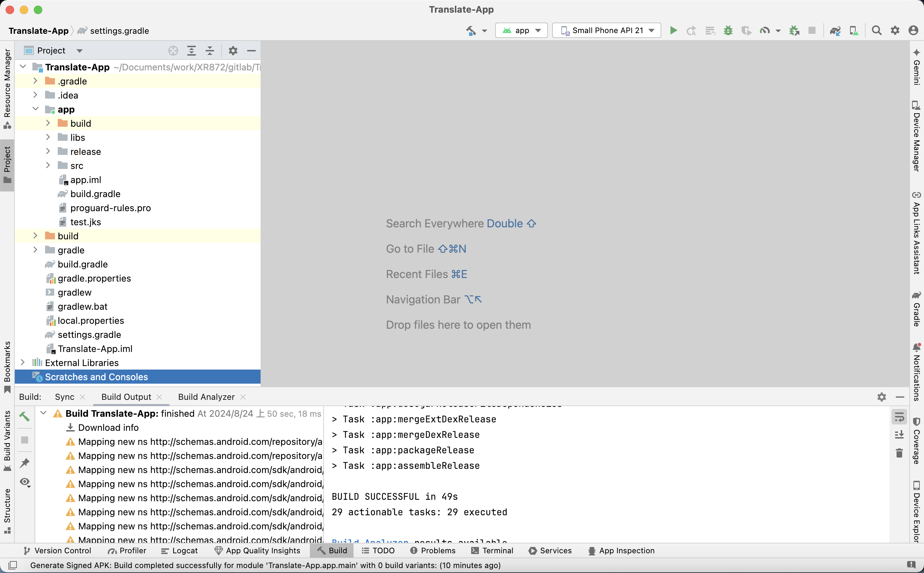Viewport: 924px width, 573px height.
Task: Open Version Control tool window
Action: [x=57, y=550]
